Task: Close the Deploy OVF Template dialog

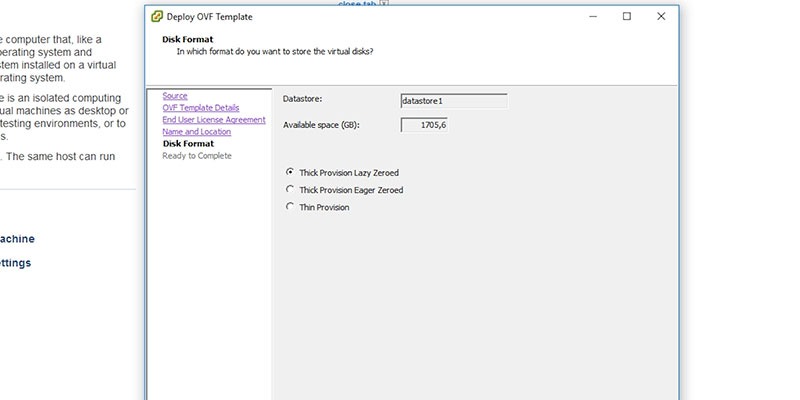Action: [x=661, y=16]
